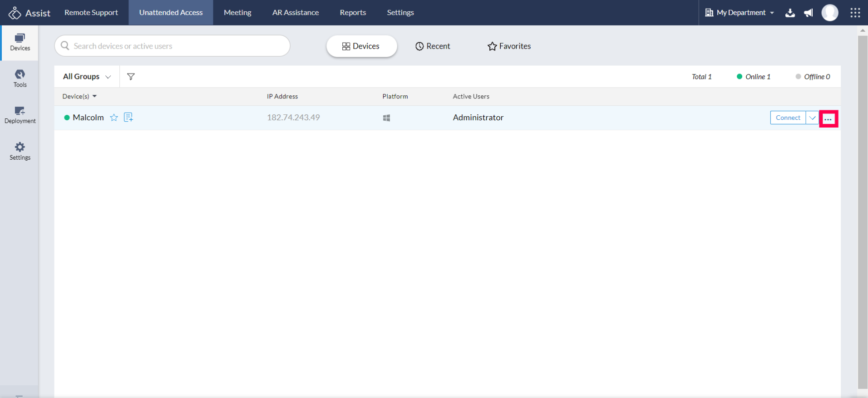The width and height of the screenshot is (868, 398).
Task: Add a note to Malcolm device
Action: coord(128,118)
